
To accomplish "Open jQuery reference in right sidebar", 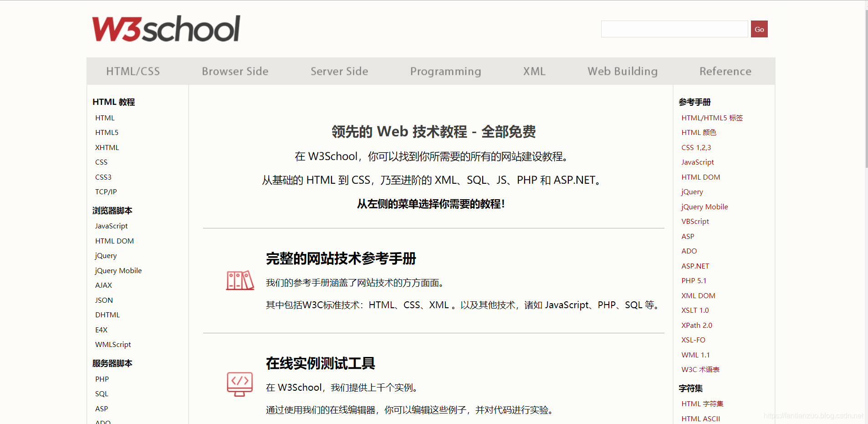I will point(692,192).
